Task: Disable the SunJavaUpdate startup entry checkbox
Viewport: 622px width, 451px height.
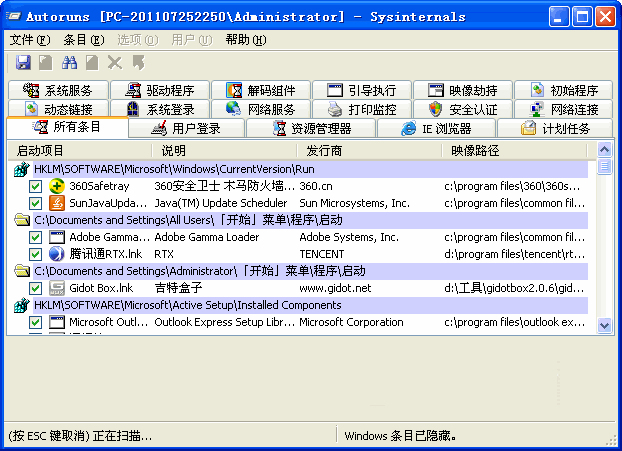Action: [x=35, y=203]
